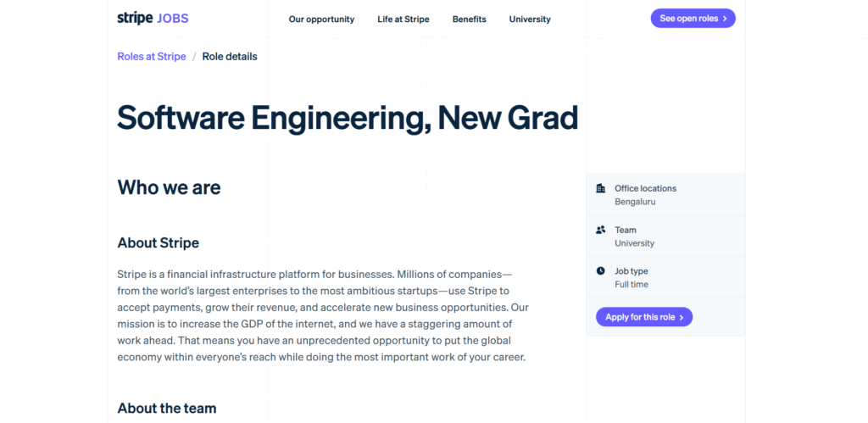Click the Software Engineering, New Grad title

coord(348,118)
